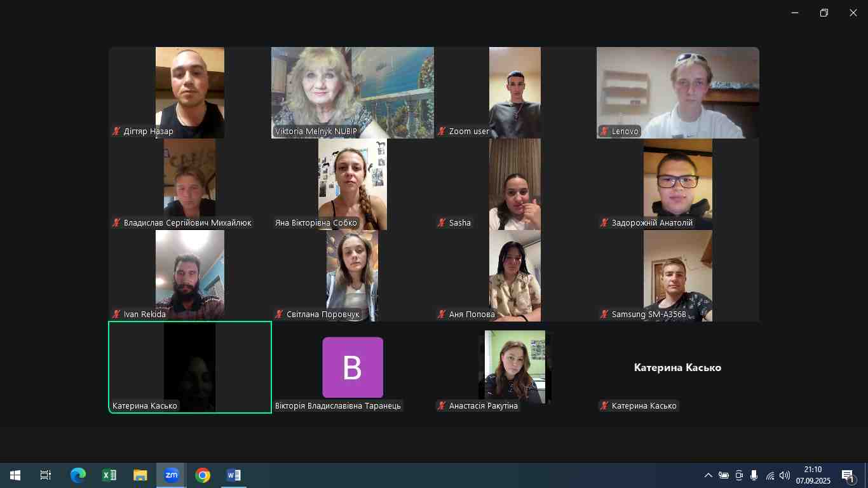This screenshot has width=868, height=488.
Task: Switch to Google Chrome in the taskbar
Action: click(203, 475)
